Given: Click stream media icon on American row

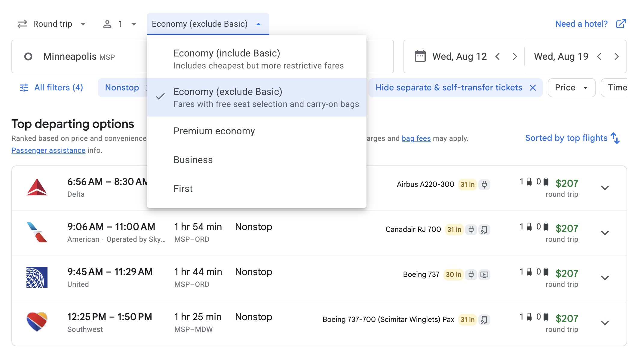Looking at the screenshot, I should (x=484, y=230).
